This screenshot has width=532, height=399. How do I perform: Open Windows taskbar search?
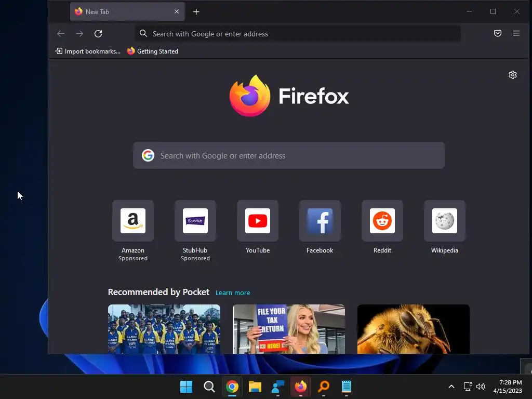pos(209,387)
